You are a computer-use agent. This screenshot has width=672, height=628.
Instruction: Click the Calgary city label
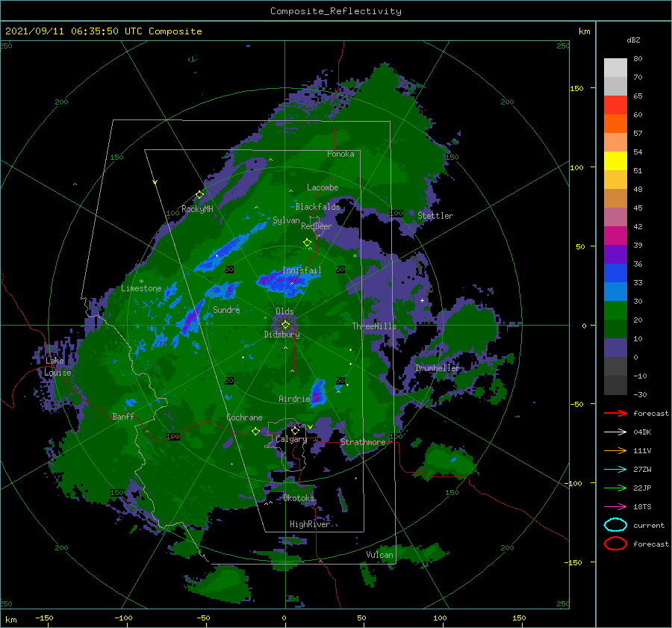(291, 439)
